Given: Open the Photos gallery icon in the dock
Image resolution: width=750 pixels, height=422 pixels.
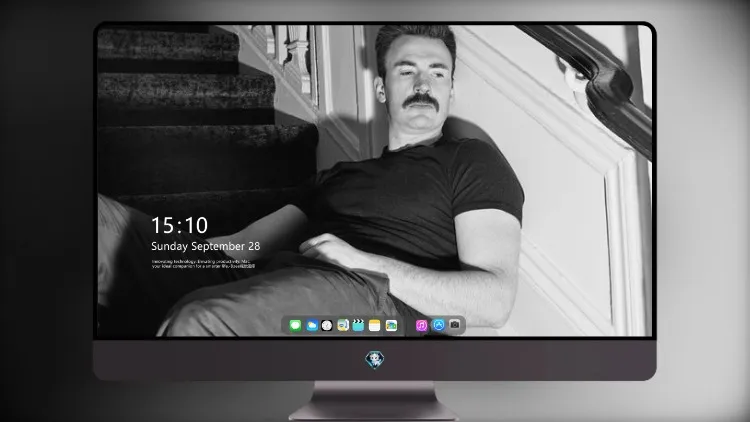Looking at the screenshot, I should click(391, 326).
